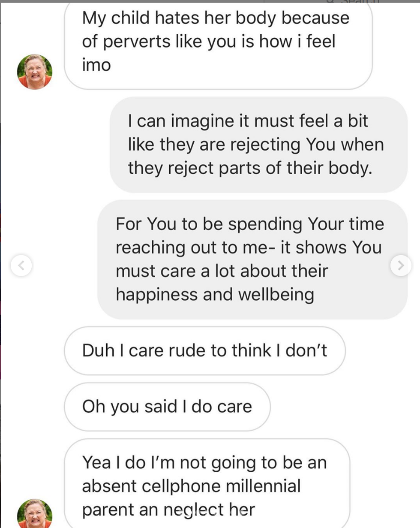Select the "My child hates her body" message bubble
The height and width of the screenshot is (528, 420).
(x=218, y=43)
